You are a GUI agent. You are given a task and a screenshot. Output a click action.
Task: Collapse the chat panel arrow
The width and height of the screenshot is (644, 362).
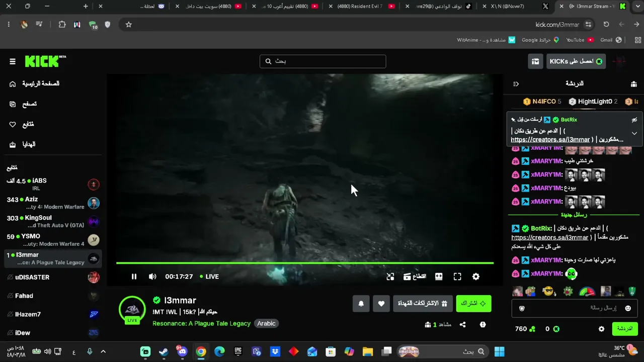click(x=516, y=84)
